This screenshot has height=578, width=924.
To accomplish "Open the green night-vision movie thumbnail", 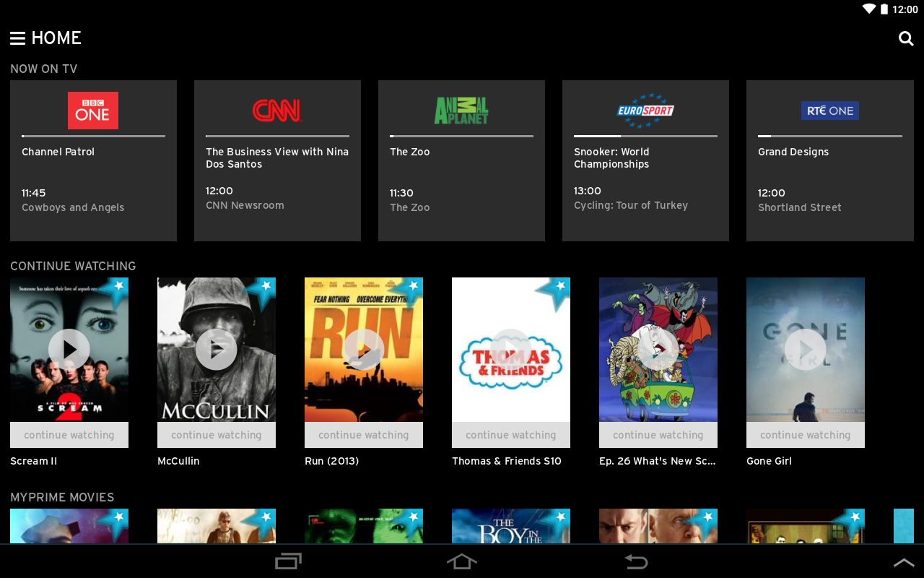I will tap(364, 526).
